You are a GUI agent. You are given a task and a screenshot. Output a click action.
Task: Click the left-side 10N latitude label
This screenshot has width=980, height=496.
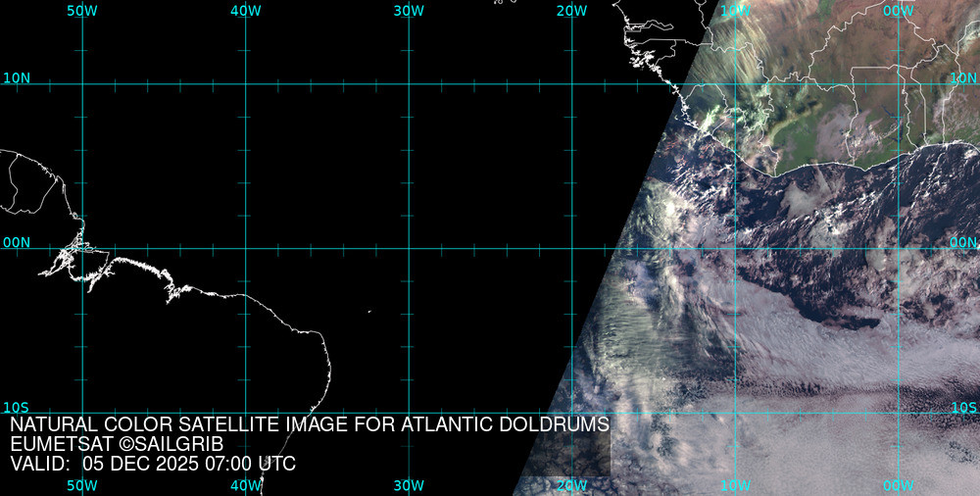click(17, 77)
